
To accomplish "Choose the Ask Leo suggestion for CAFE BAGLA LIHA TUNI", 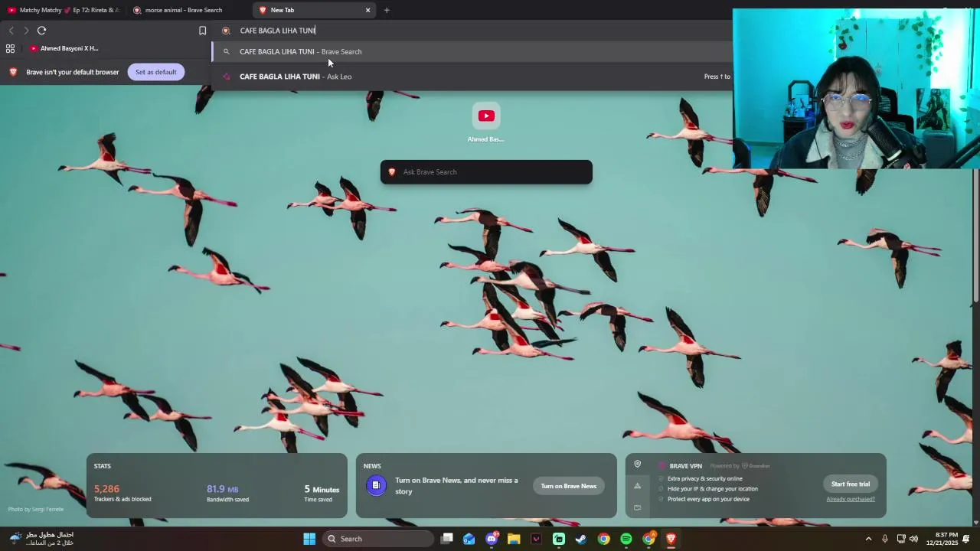I will (x=472, y=77).
